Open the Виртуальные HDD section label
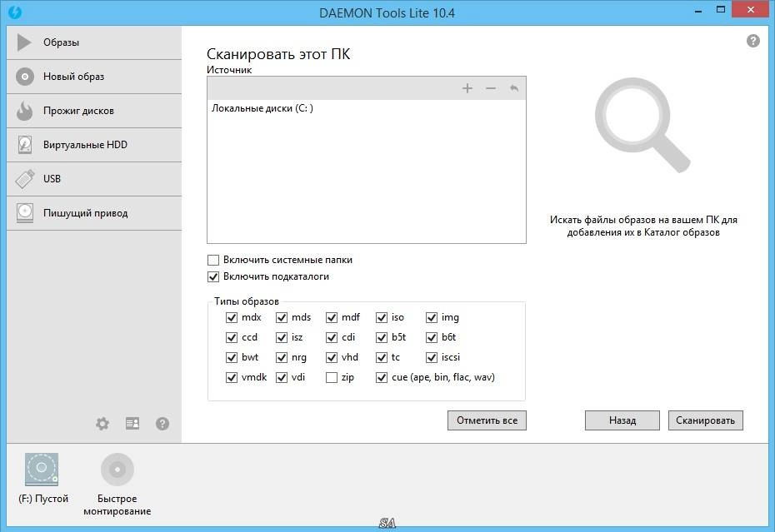 85,145
